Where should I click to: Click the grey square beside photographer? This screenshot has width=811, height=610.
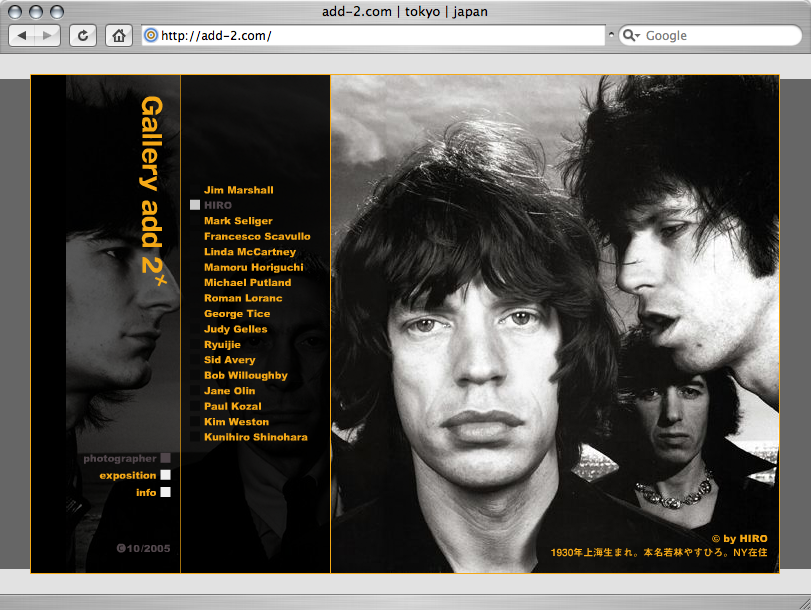pyautogui.click(x=166, y=458)
